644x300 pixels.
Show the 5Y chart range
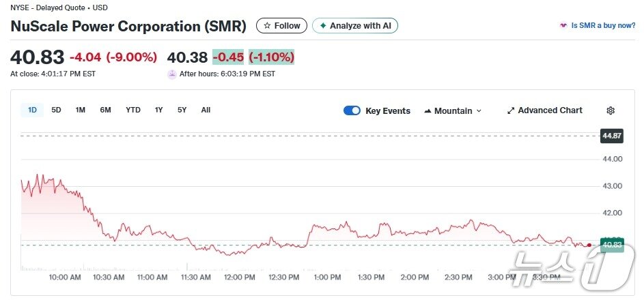[x=182, y=110]
